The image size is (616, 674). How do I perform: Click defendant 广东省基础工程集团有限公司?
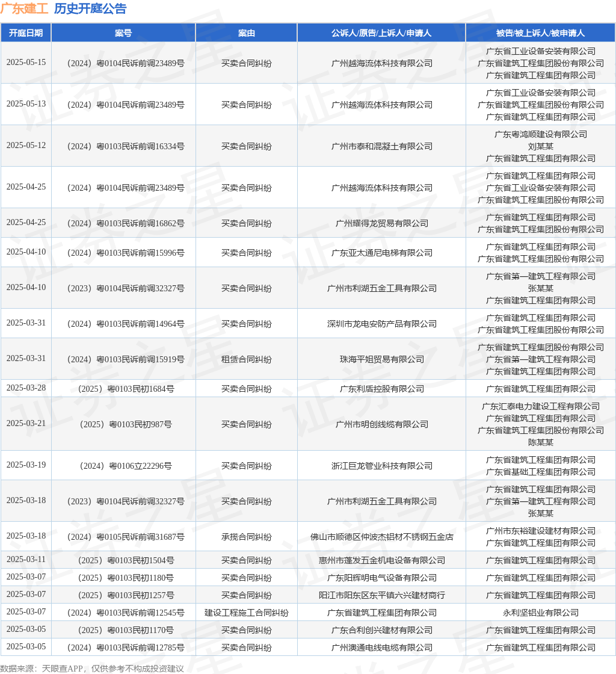tap(541, 472)
